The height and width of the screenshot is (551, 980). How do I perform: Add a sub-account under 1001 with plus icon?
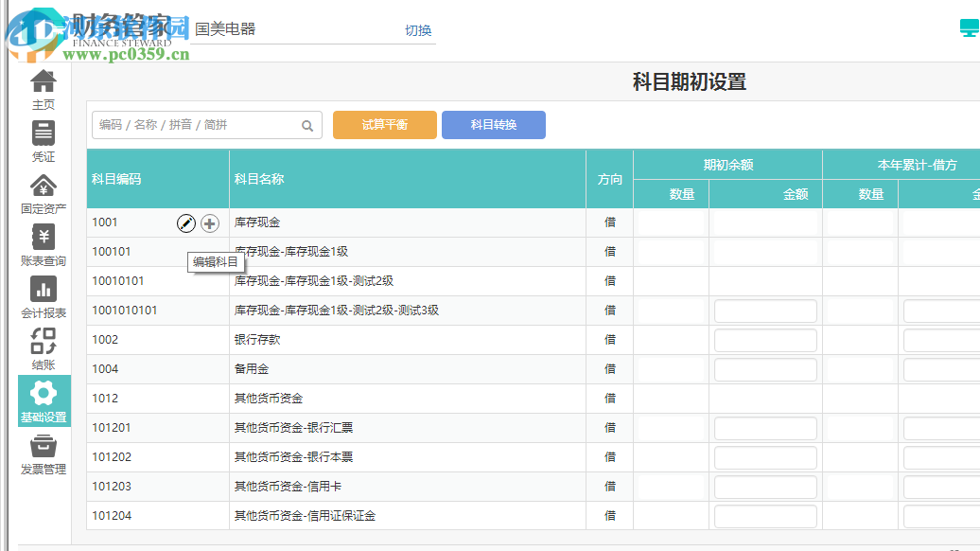pyautogui.click(x=207, y=222)
